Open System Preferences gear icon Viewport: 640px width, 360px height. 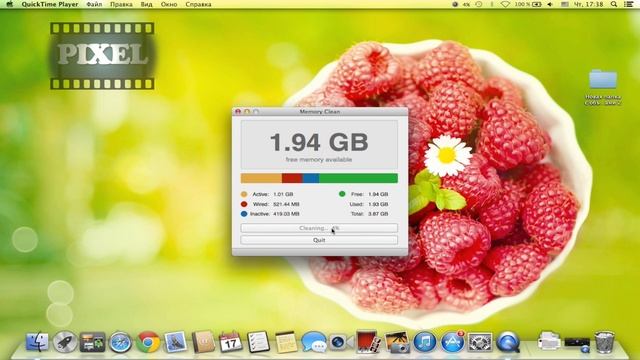point(480,342)
